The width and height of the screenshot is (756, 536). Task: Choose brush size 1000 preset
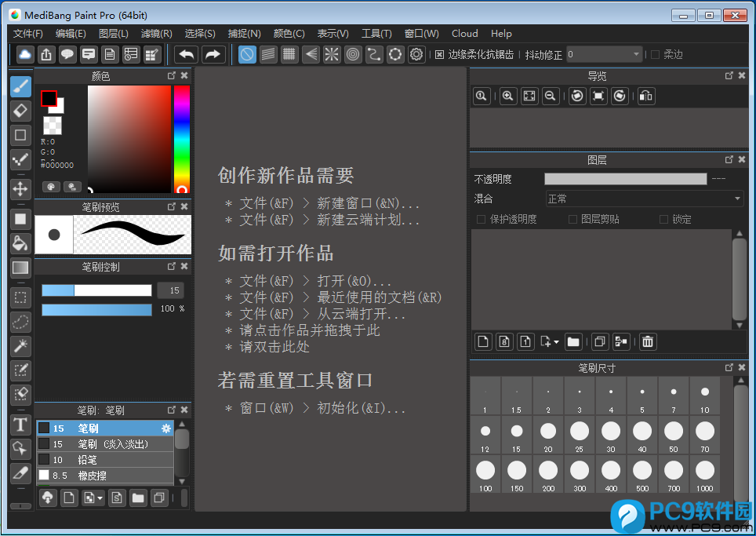click(705, 475)
